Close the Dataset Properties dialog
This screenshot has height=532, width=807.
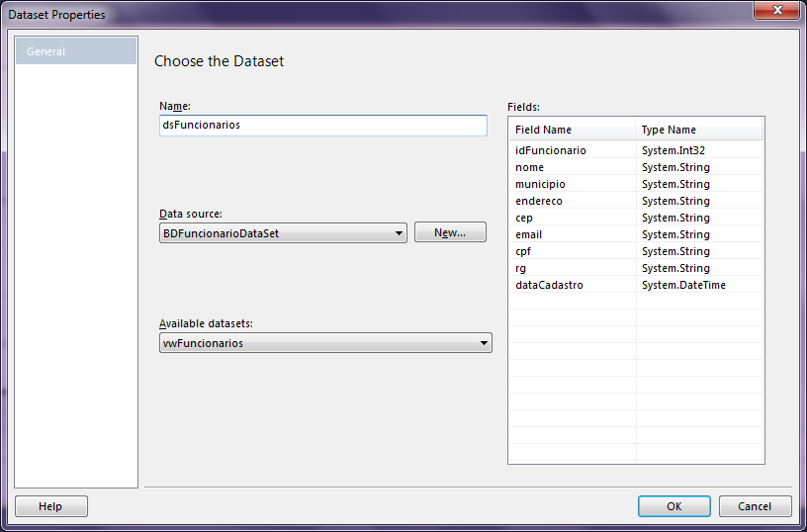776,11
